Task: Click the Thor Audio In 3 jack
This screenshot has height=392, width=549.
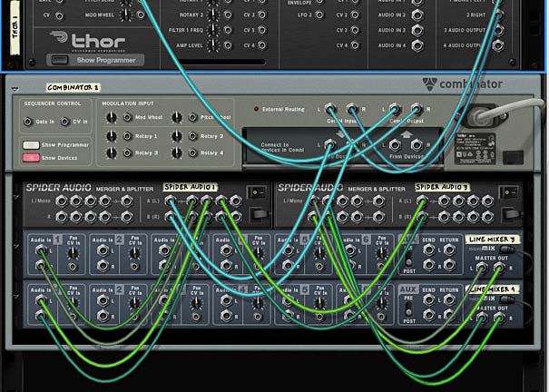Action: 417,30
